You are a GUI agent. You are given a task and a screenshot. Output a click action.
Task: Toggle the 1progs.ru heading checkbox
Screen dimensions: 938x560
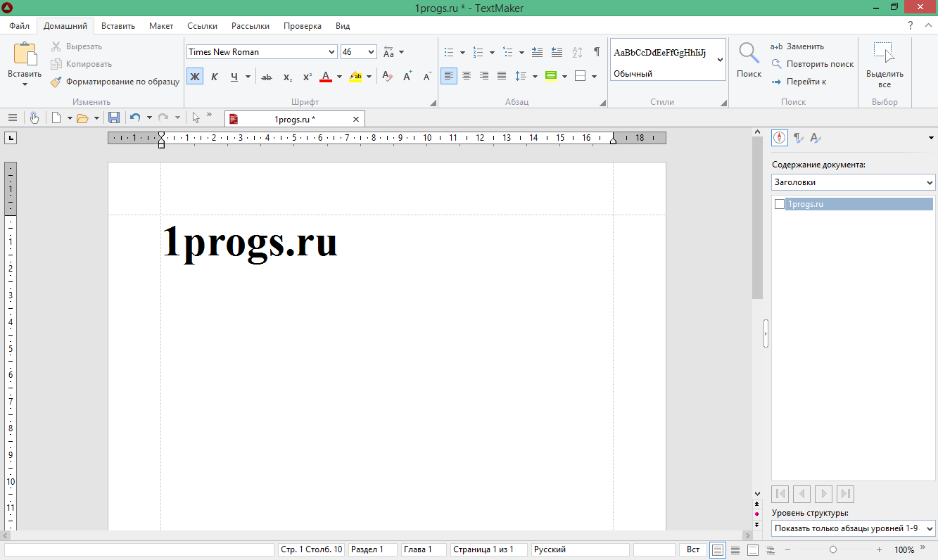(779, 204)
